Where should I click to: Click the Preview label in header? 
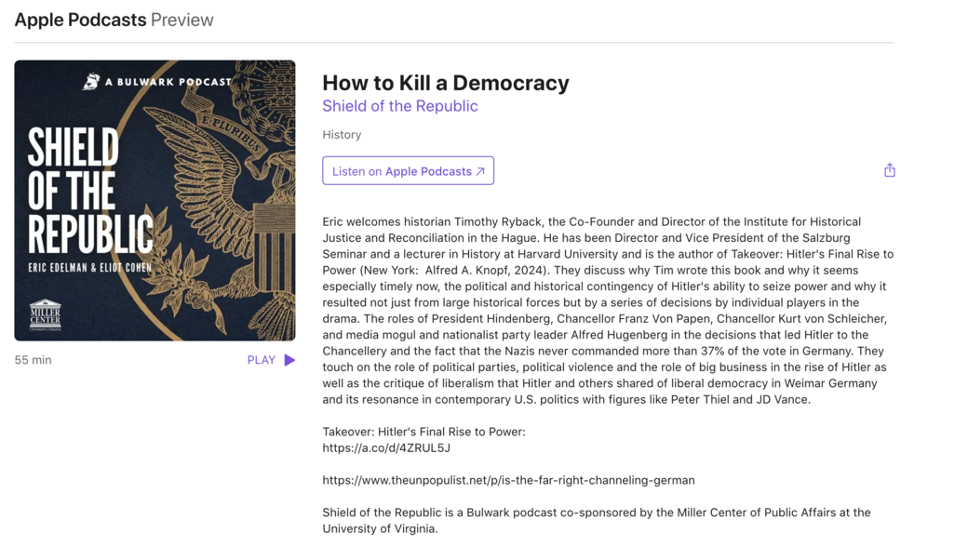182,20
